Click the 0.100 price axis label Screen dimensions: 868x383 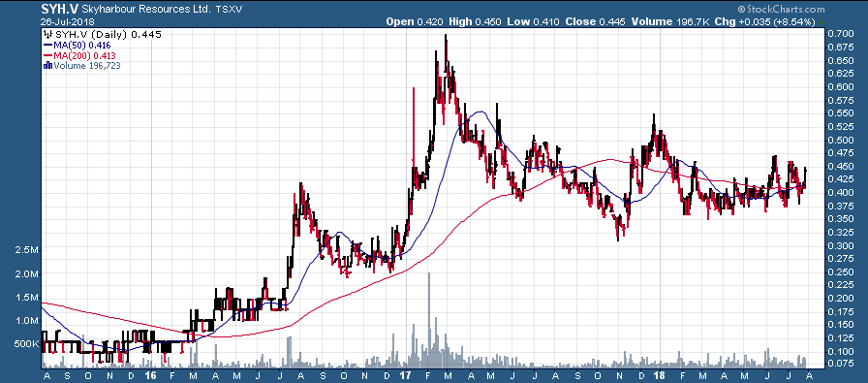[840, 351]
